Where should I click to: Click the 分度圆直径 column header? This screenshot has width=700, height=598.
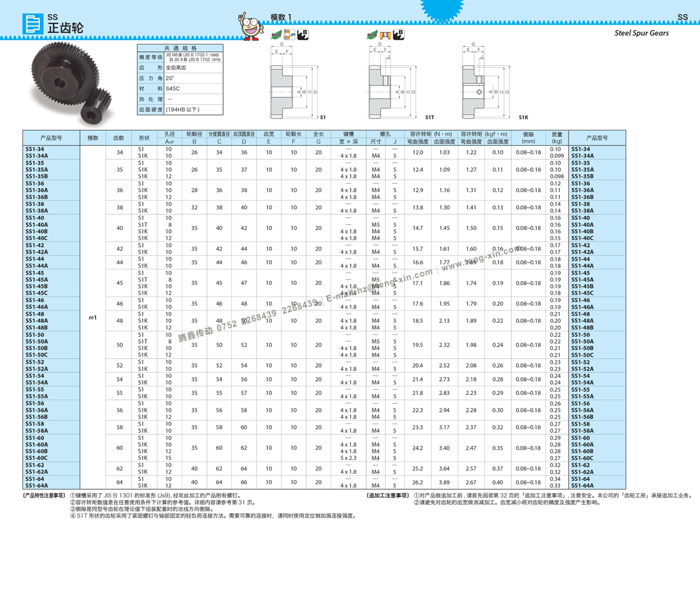tap(219, 135)
